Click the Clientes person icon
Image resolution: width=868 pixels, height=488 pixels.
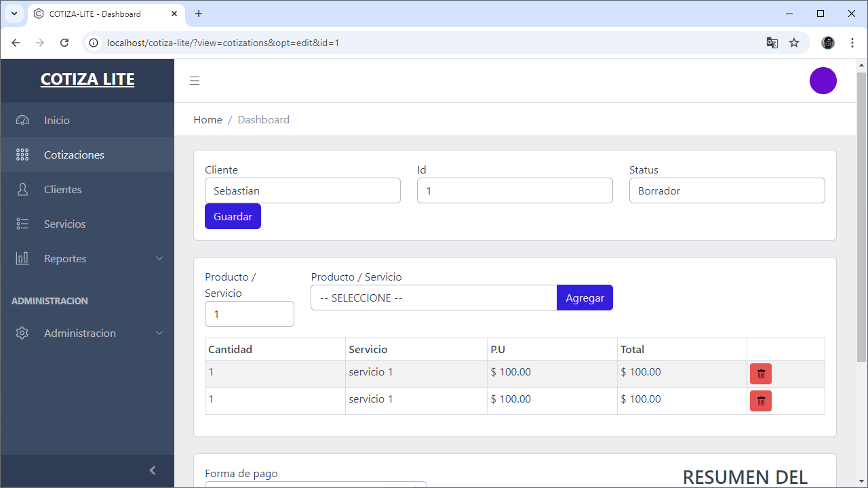[22, 189]
